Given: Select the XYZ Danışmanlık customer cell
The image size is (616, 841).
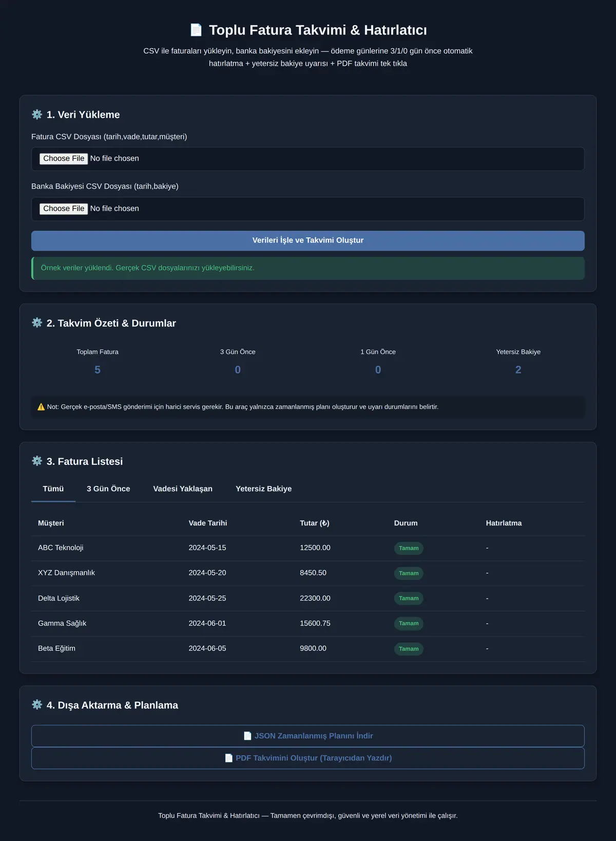Looking at the screenshot, I should pos(66,573).
